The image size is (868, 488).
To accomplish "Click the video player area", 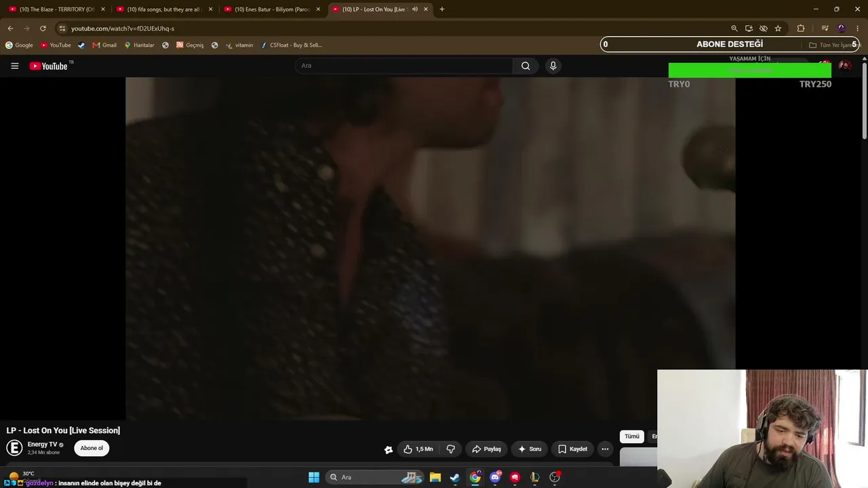I will coord(430,248).
